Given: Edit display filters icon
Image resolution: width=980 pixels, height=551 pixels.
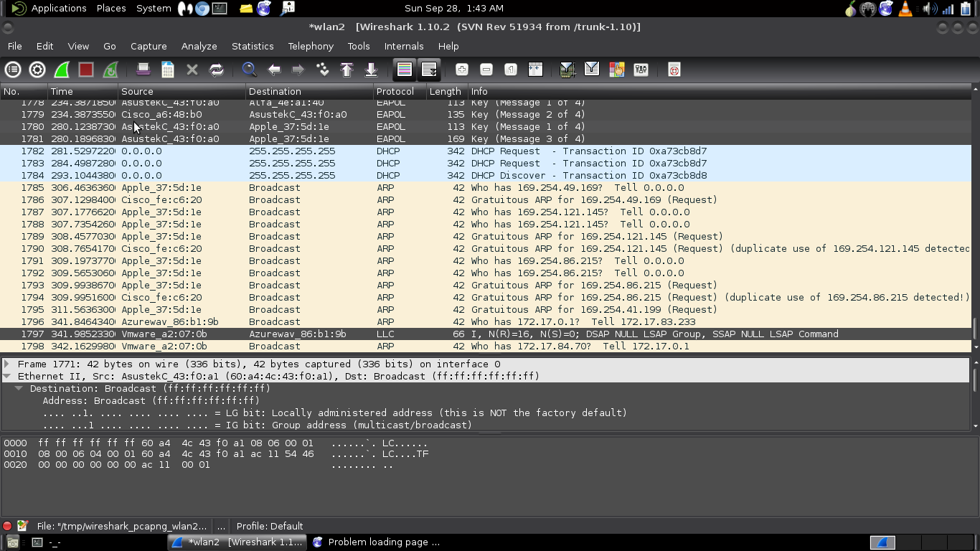Looking at the screenshot, I should 592,70.
